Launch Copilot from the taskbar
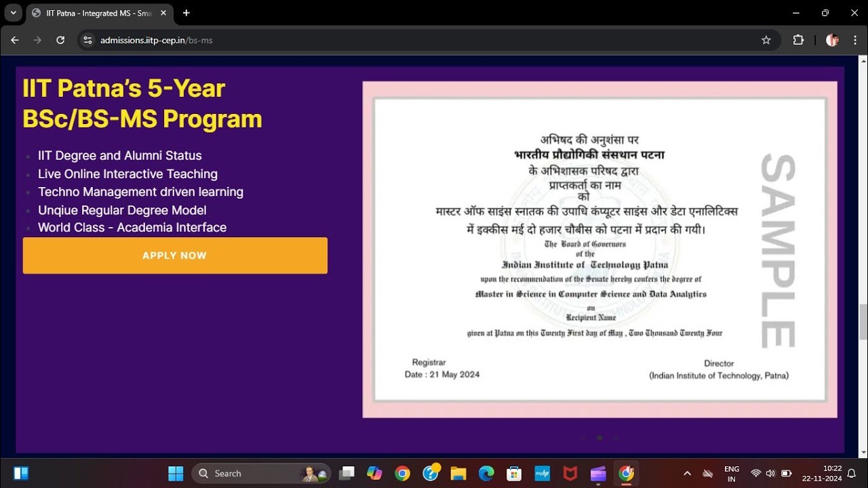This screenshot has height=488, width=868. tap(375, 473)
